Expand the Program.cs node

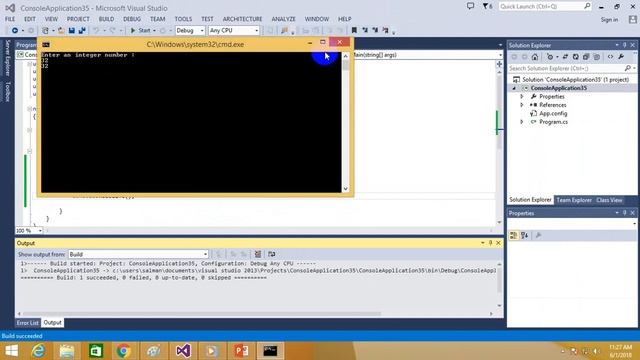(x=522, y=122)
